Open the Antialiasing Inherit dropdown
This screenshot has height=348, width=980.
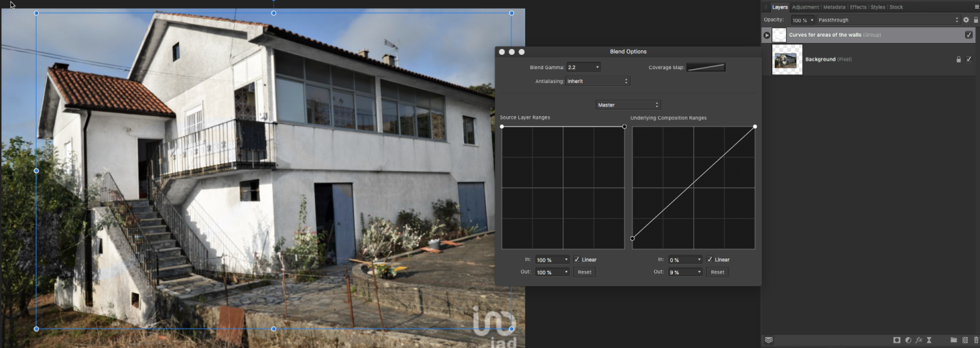(x=598, y=82)
